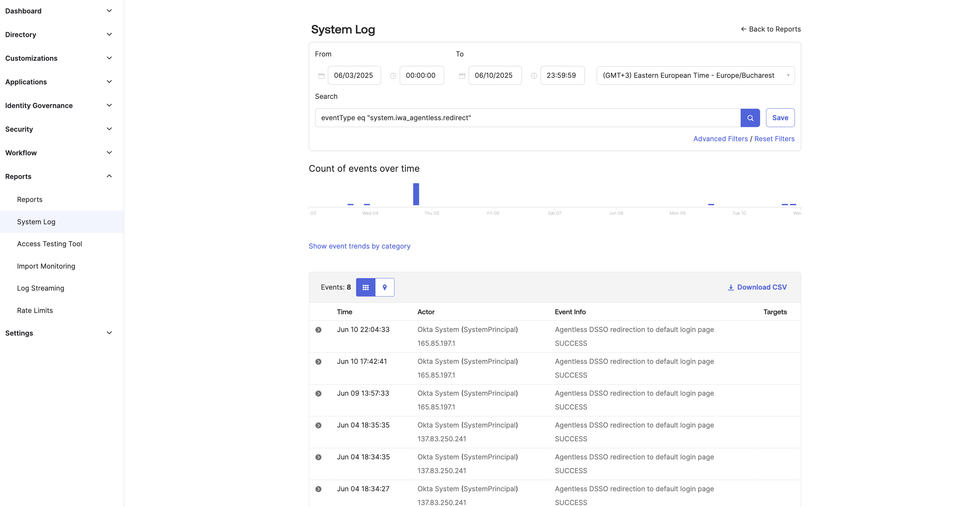Click the To date calendar icon
Viewport: 980px width, 507px height.
(x=462, y=76)
